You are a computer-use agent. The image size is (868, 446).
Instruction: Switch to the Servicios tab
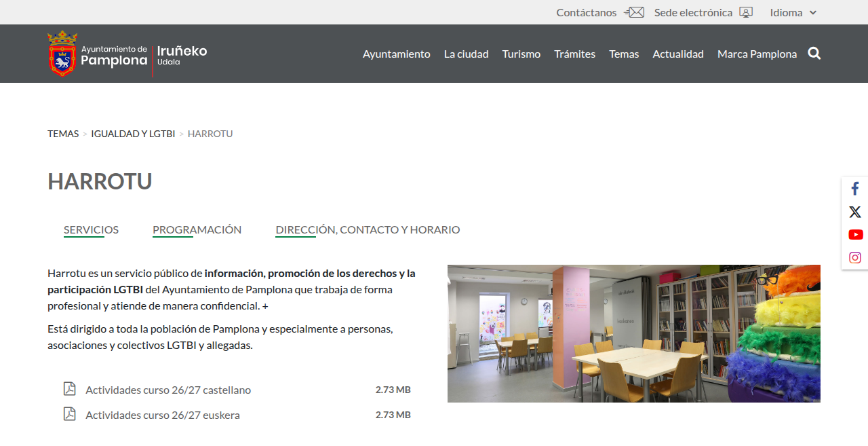[x=91, y=229]
